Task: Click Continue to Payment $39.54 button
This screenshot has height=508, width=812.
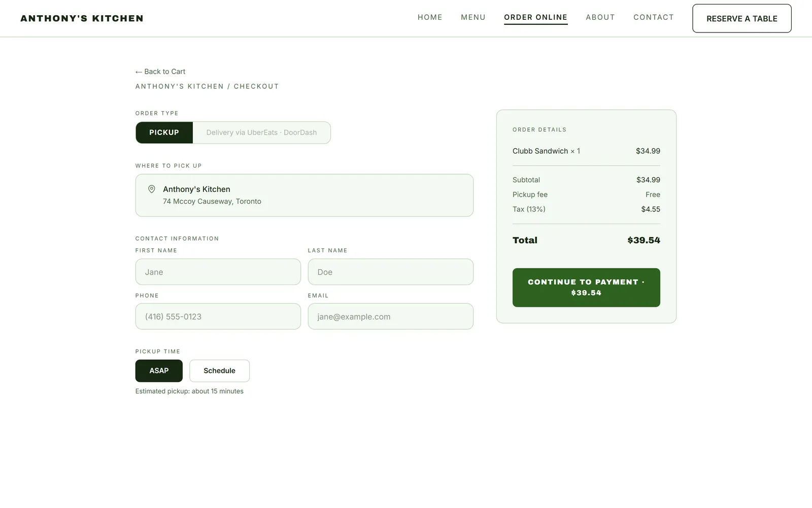Action: pos(586,288)
